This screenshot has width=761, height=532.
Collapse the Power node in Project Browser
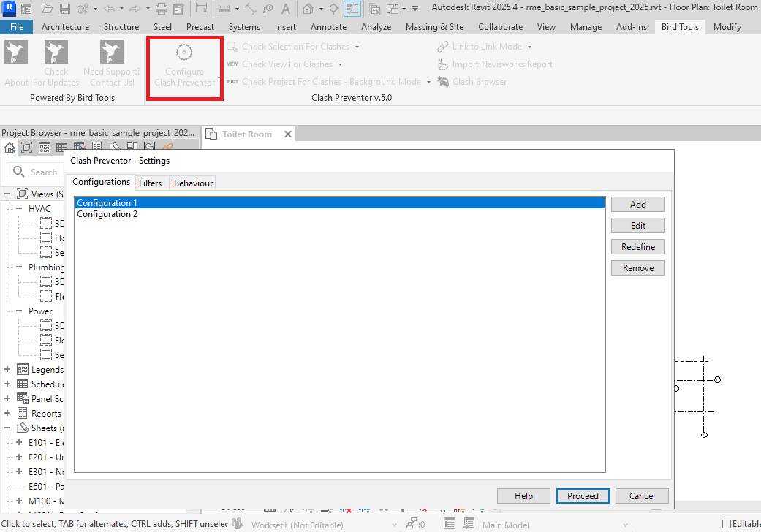point(19,311)
